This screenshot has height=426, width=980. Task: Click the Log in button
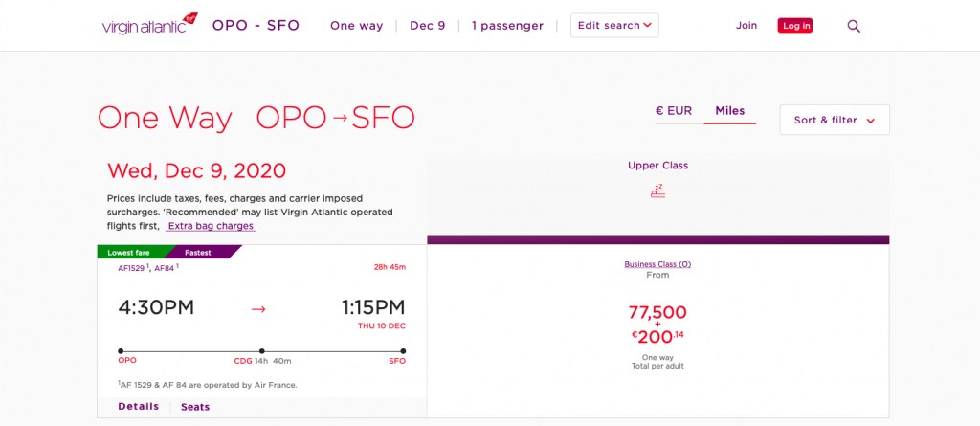pos(794,26)
